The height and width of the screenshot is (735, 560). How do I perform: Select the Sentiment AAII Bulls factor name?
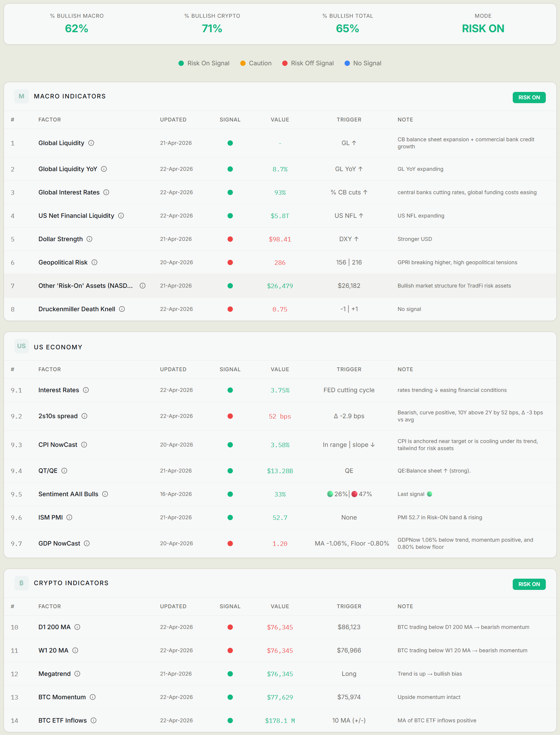pos(68,494)
